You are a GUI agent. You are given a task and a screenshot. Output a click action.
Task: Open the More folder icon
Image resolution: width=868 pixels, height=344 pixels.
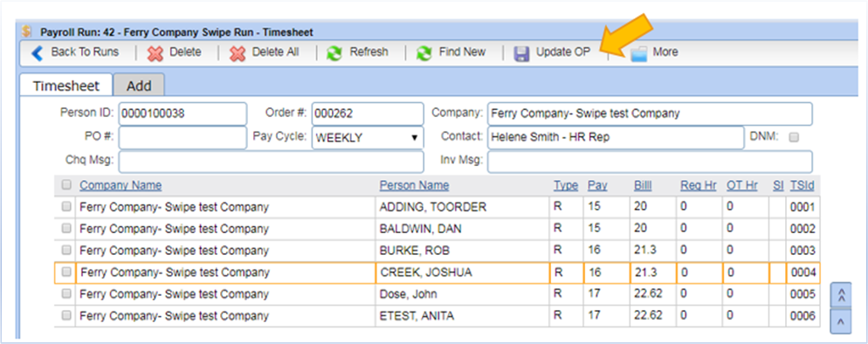click(639, 53)
